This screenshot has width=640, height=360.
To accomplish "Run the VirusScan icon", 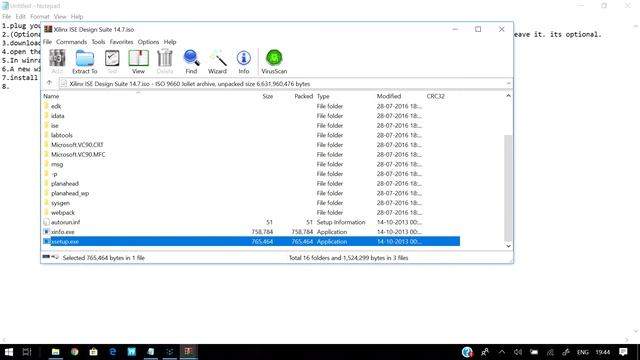I will (274, 61).
